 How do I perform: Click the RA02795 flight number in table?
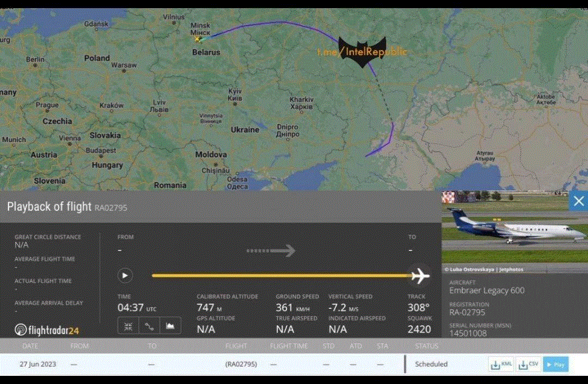(x=241, y=364)
